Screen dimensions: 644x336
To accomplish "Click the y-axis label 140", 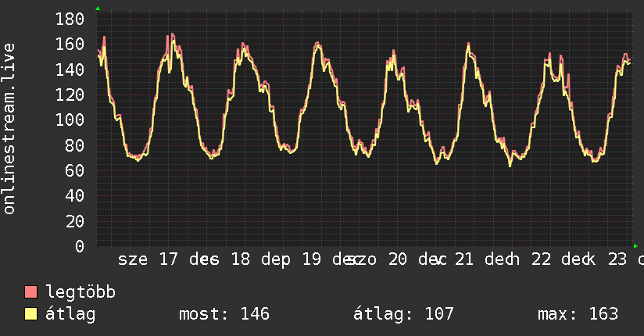I will point(70,70).
